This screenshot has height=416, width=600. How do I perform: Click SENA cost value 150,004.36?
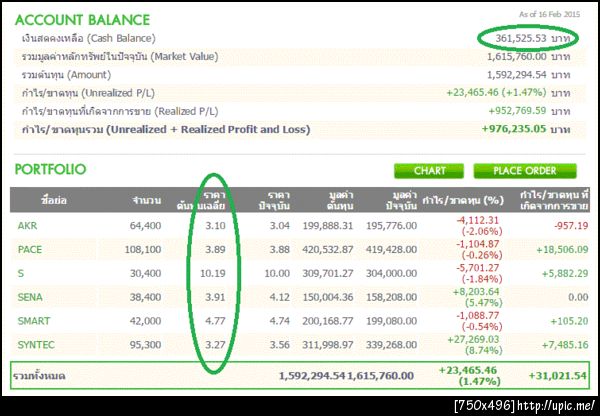[x=328, y=297]
